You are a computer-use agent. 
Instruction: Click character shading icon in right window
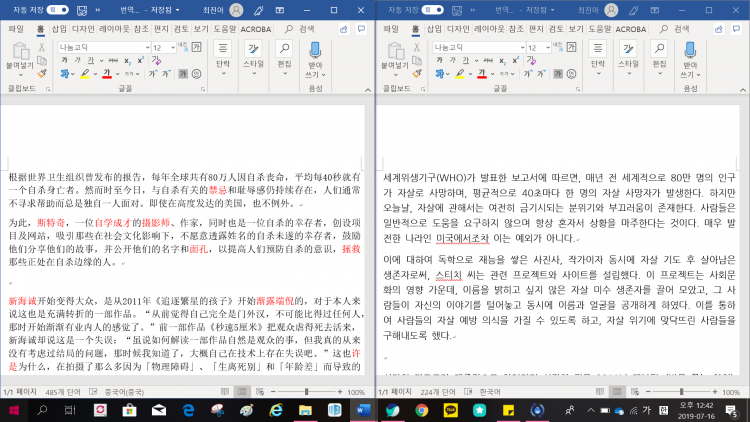tap(558, 74)
